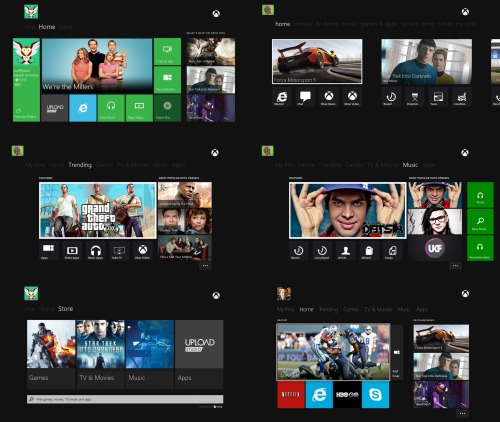Open the green Xbox Music headphones tile in Millers dashboard

tap(111, 108)
